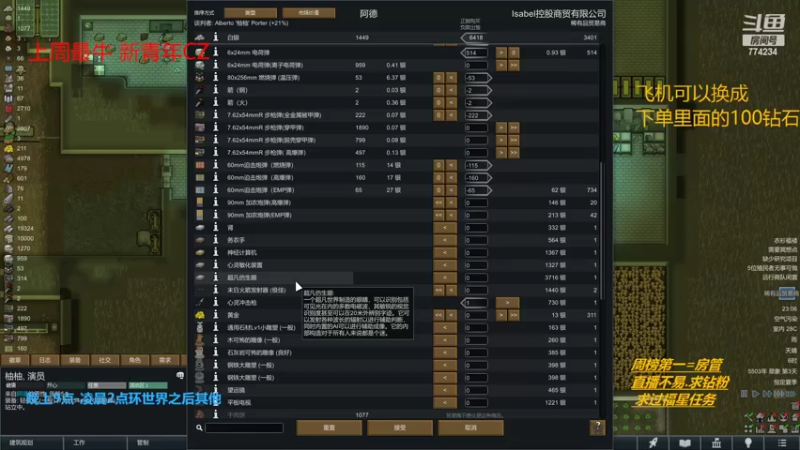The height and width of the screenshot is (450, 800).
Task: Open info for 黄金 row
Action: coord(215,315)
